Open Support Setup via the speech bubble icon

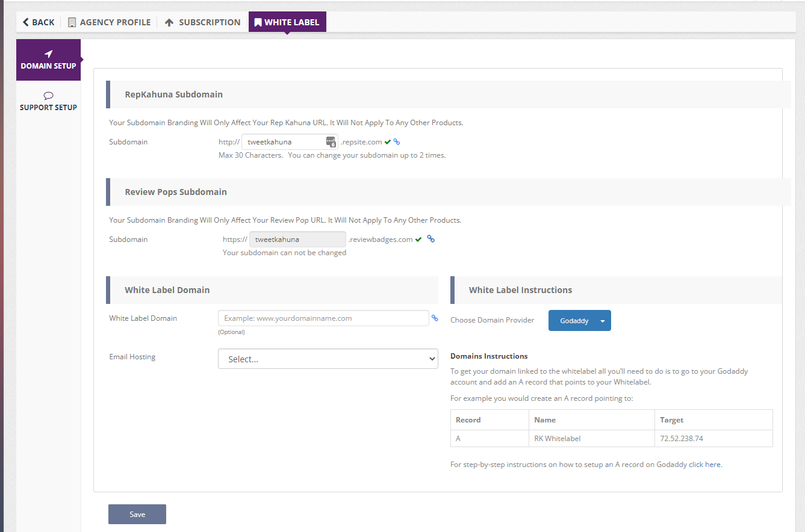pyautogui.click(x=49, y=96)
